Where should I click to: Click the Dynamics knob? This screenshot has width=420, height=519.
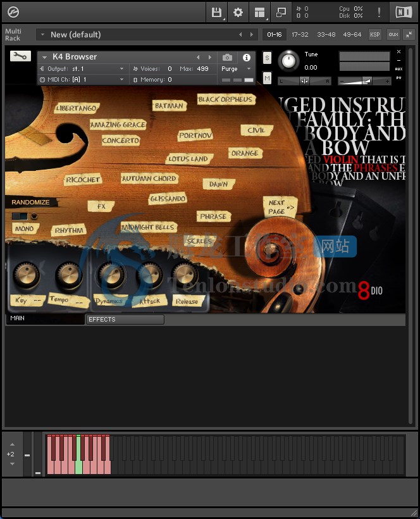112,275
